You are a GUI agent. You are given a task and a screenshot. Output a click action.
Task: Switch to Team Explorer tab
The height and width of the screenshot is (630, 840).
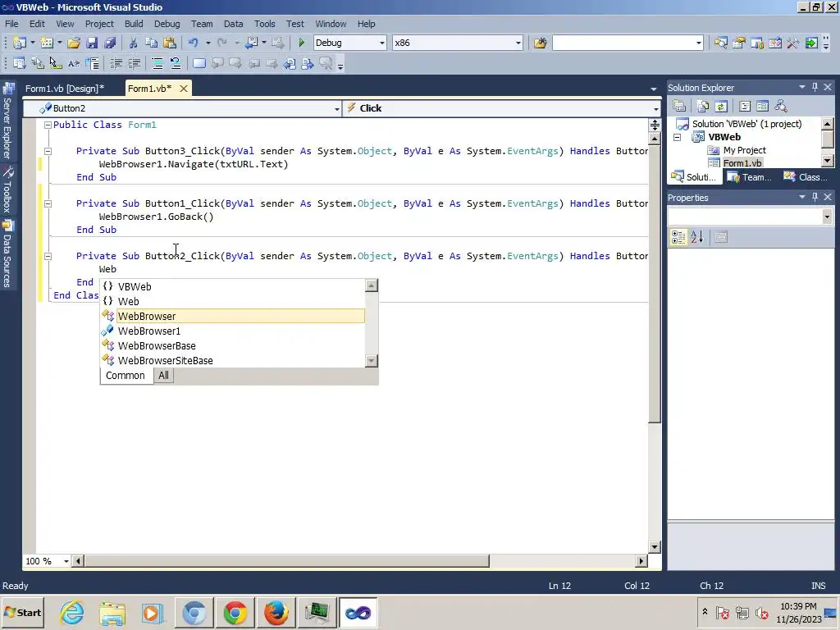pos(751,177)
